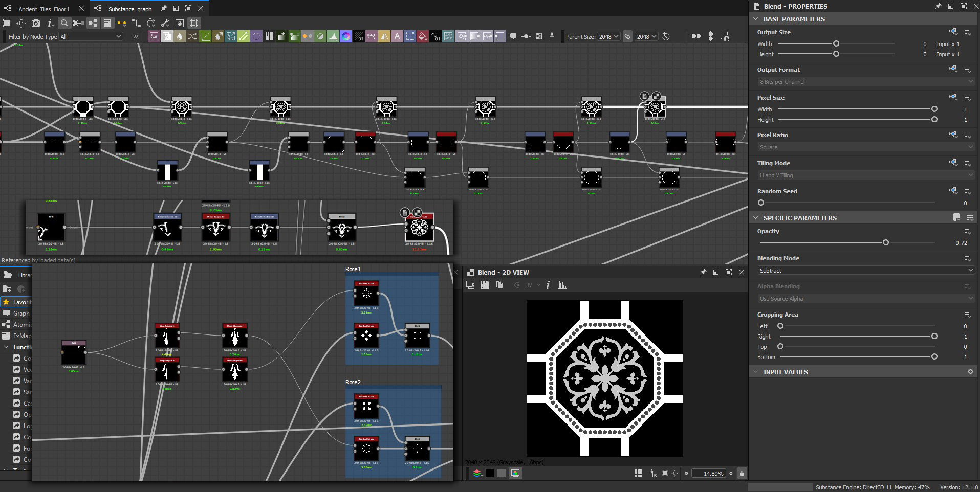The height and width of the screenshot is (492, 980).
Task: Open the Blending Mode Subtract dropdown
Action: click(866, 271)
